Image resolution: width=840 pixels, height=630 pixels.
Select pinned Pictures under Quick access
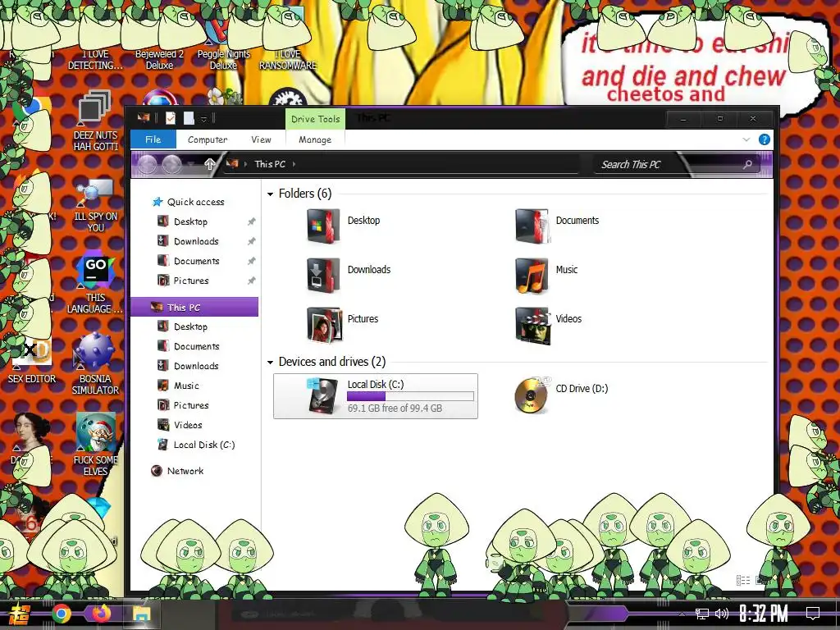190,281
